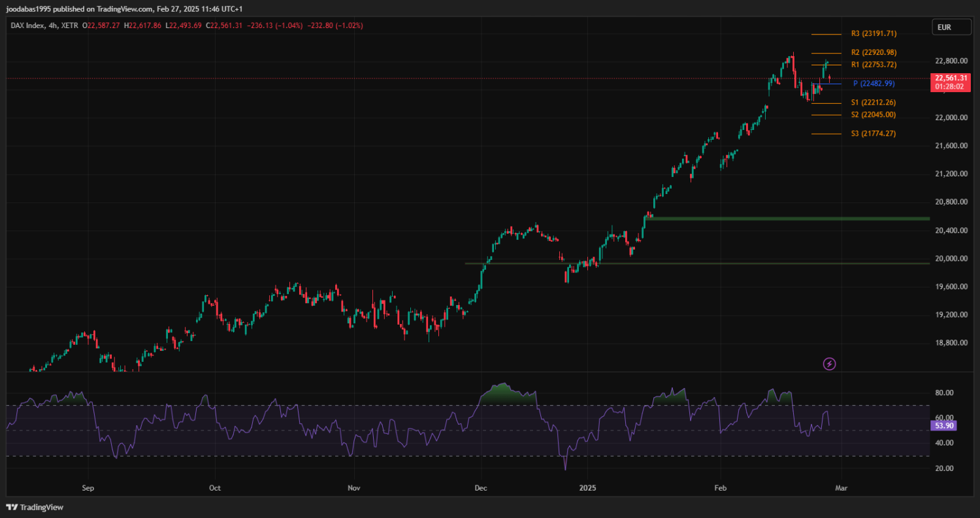
Task: Click the R1 (22753.72) resistance label
Action: [874, 65]
